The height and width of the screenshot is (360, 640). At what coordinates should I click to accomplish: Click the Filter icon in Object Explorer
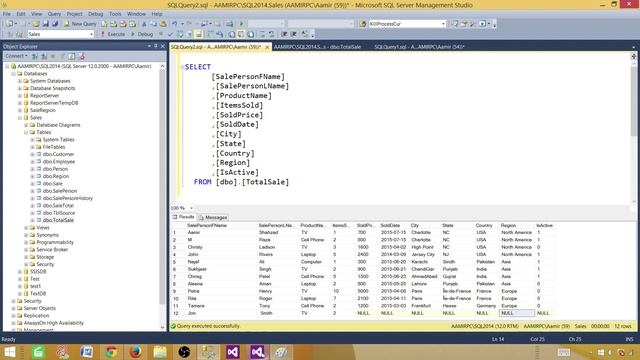pos(62,56)
